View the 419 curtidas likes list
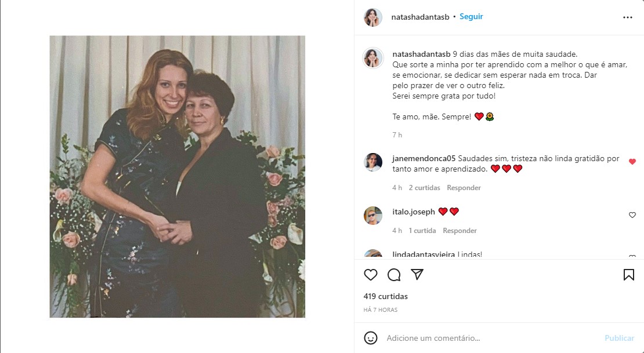 (385, 296)
